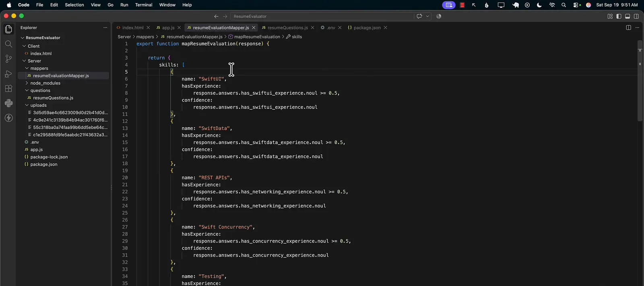644x286 pixels.
Task: Click the editor vertical scrollbar thumb
Action: (640, 81)
